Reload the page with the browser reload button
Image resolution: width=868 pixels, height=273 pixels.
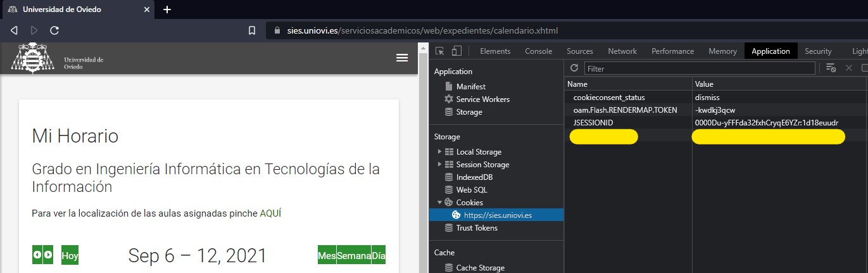coord(54,30)
